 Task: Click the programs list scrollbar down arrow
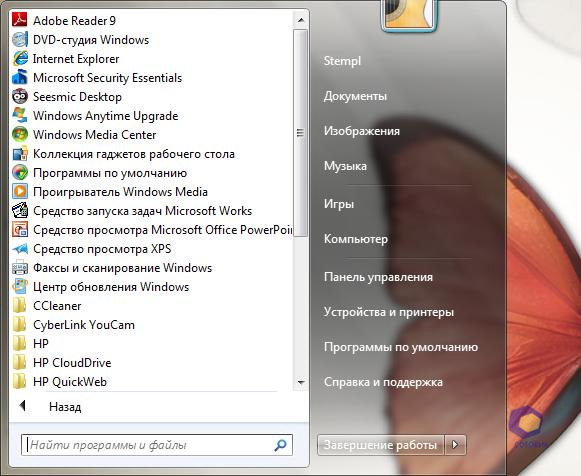301,382
